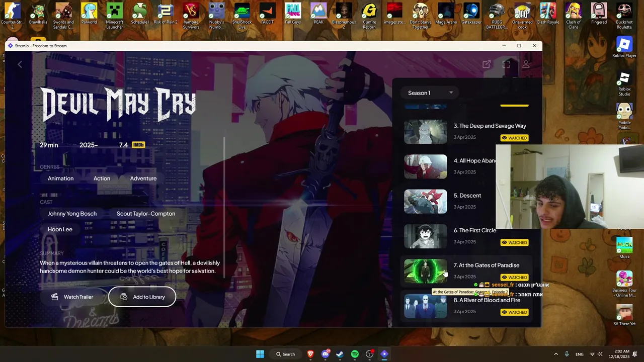Open Counter-Strike 2 desktop shortcut
This screenshot has height=362, width=644.
coord(12,16)
